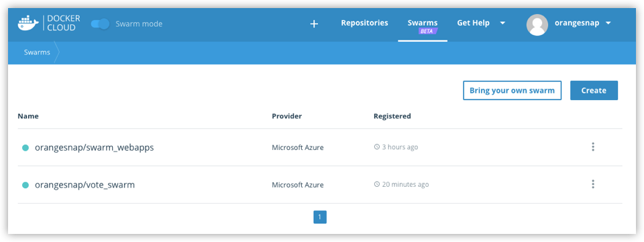Image resolution: width=644 pixels, height=242 pixels.
Task: Click status dot for swarm_webapps
Action: click(x=25, y=148)
